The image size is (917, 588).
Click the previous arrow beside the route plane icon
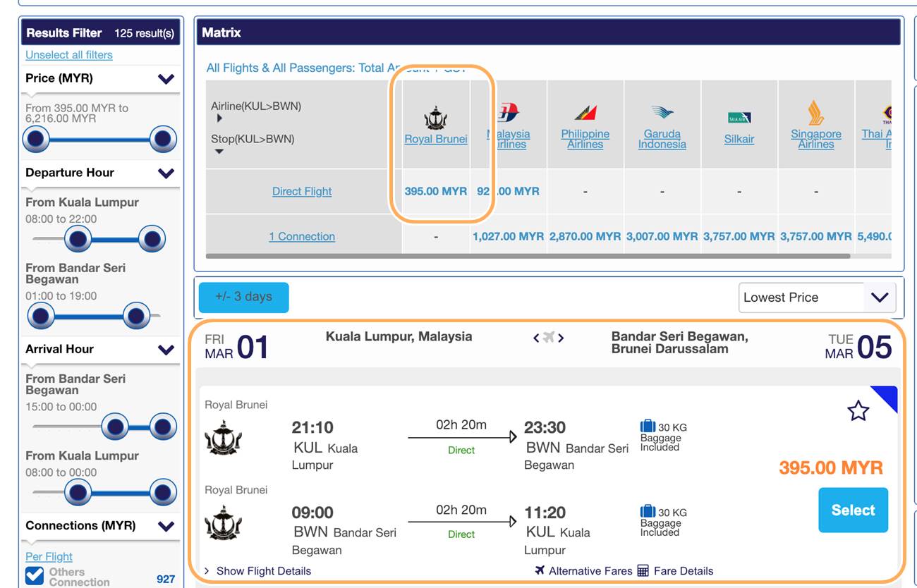[x=536, y=338]
